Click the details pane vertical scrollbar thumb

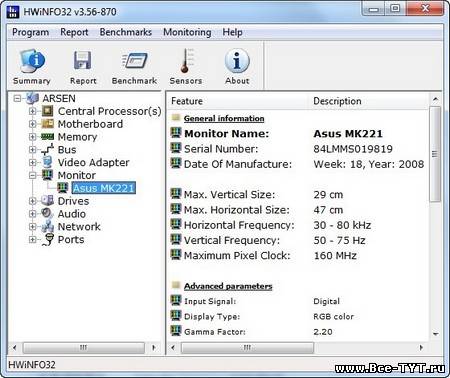pos(435,154)
